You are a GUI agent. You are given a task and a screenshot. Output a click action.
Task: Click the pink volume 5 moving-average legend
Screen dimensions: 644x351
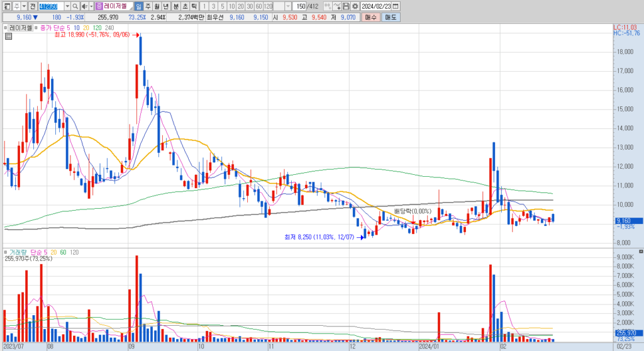39,252
